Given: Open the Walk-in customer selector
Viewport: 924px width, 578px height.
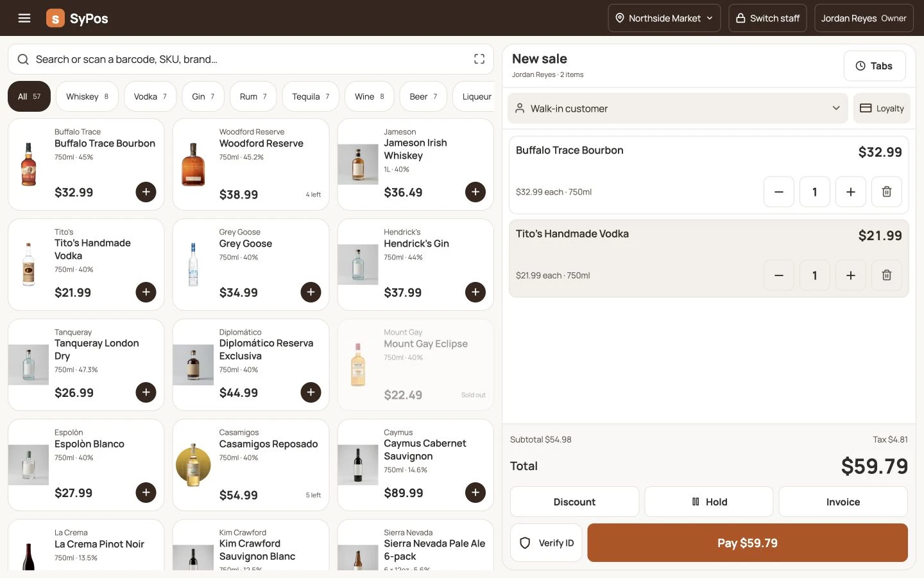Looking at the screenshot, I should [678, 109].
